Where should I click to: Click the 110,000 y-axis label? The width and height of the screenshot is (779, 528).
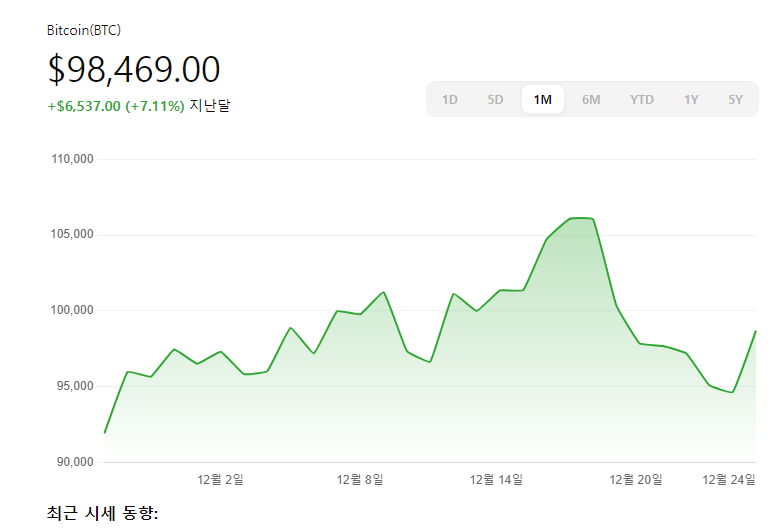tap(72, 159)
